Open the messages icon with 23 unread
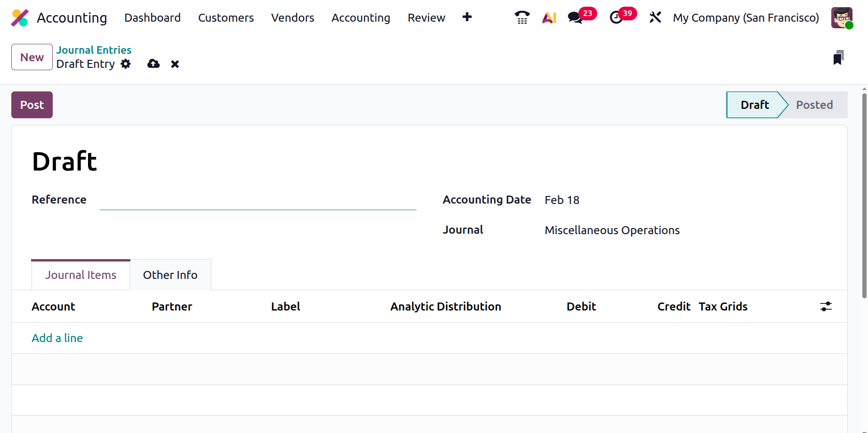The image size is (868, 433). [x=575, y=17]
